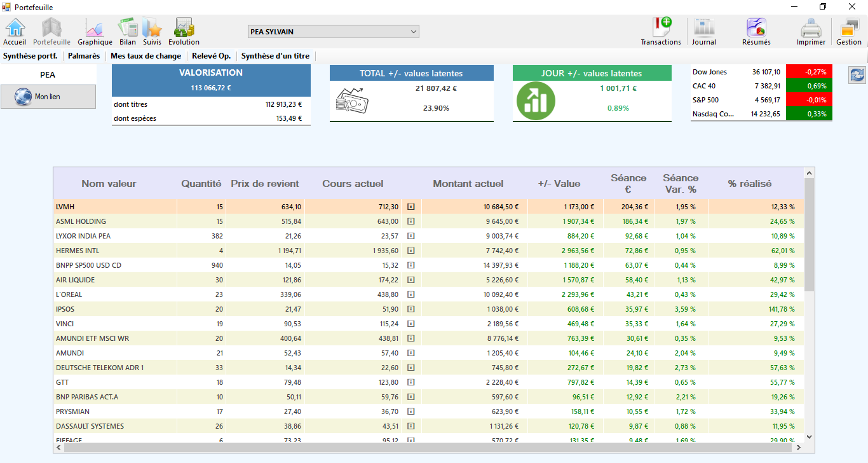Screen dimensions: 868x463
Task: Open the Evolution toolbar icon
Action: tap(184, 31)
